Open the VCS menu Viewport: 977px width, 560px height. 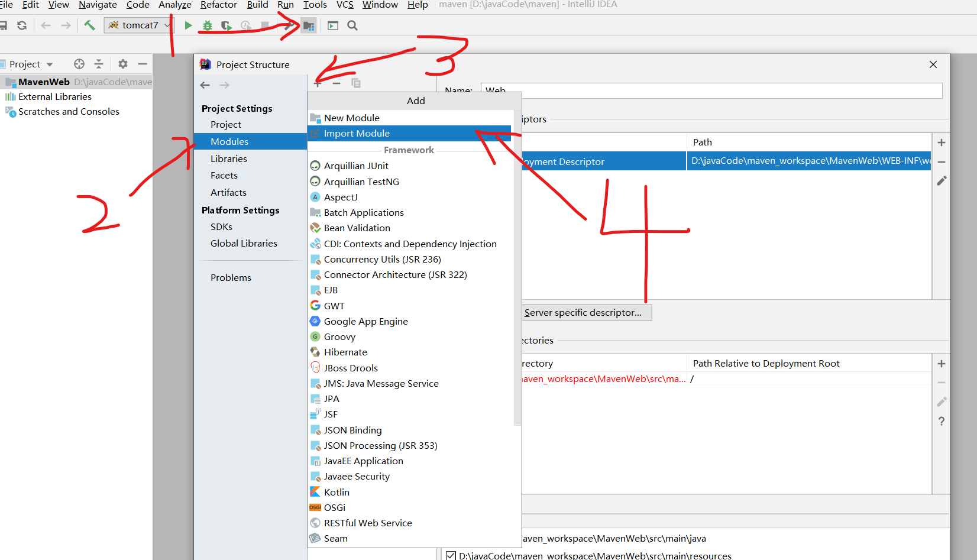(345, 5)
